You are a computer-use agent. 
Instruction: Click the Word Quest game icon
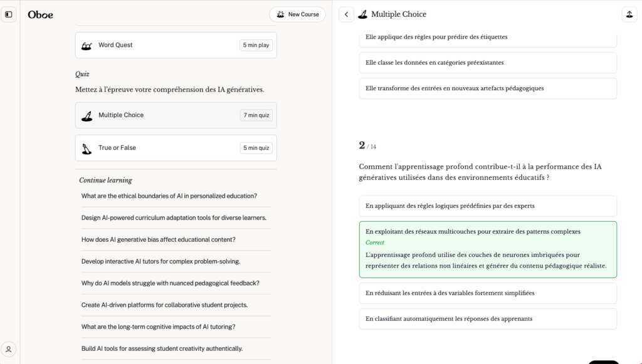coord(87,46)
